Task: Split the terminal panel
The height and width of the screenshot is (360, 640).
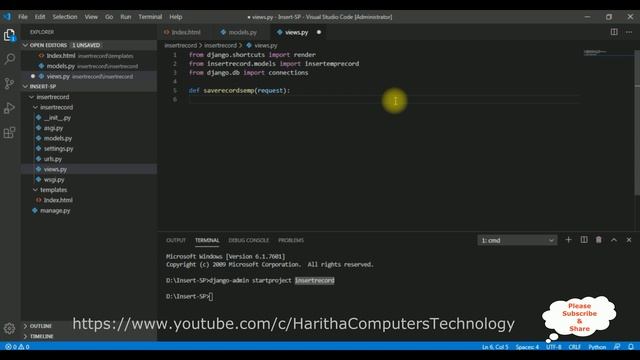Action: 584,240
